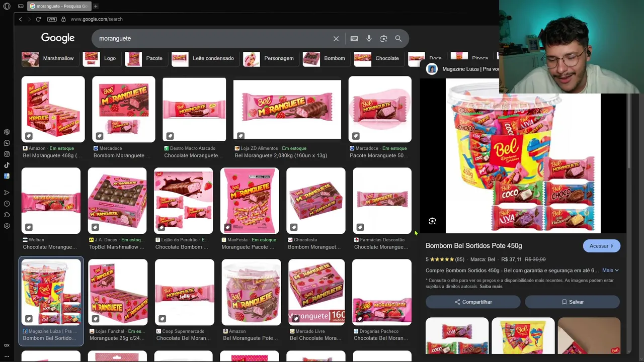Image resolution: width=644 pixels, height=362 pixels.
Task: Expand the Mais details dropdown
Action: [x=610, y=270]
